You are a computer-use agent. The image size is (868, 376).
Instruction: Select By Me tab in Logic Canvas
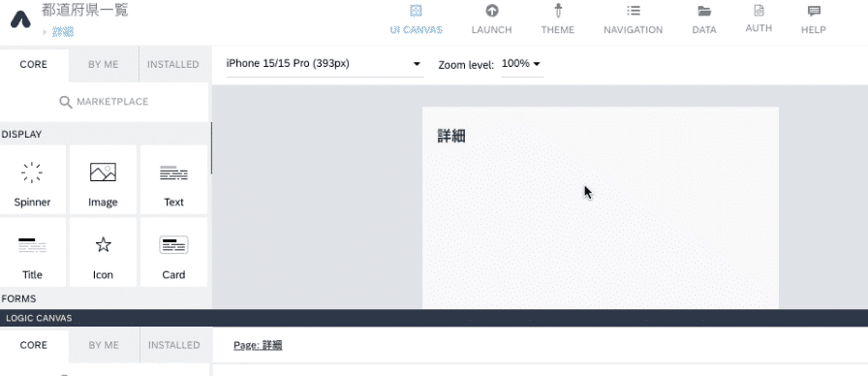(x=104, y=345)
